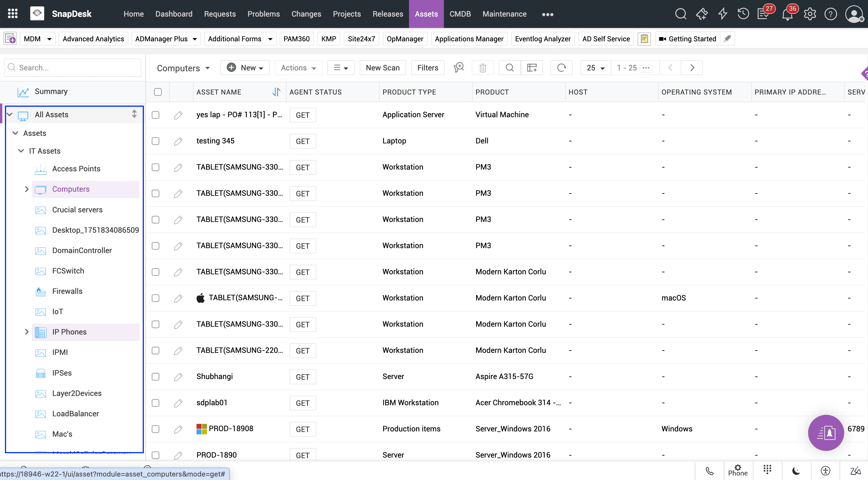This screenshot has width=868, height=480.
Task: Open the app launcher grid icon
Action: pyautogui.click(x=13, y=14)
